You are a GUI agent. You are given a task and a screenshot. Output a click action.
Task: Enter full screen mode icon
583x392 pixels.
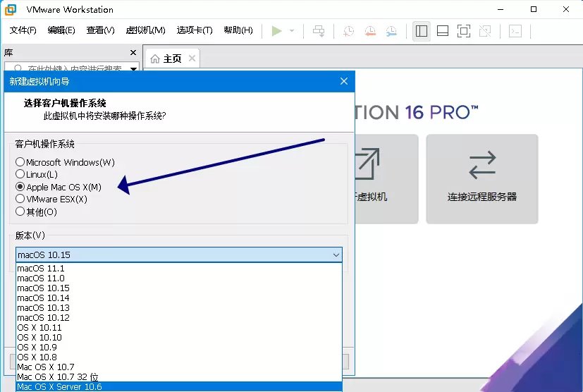(464, 31)
